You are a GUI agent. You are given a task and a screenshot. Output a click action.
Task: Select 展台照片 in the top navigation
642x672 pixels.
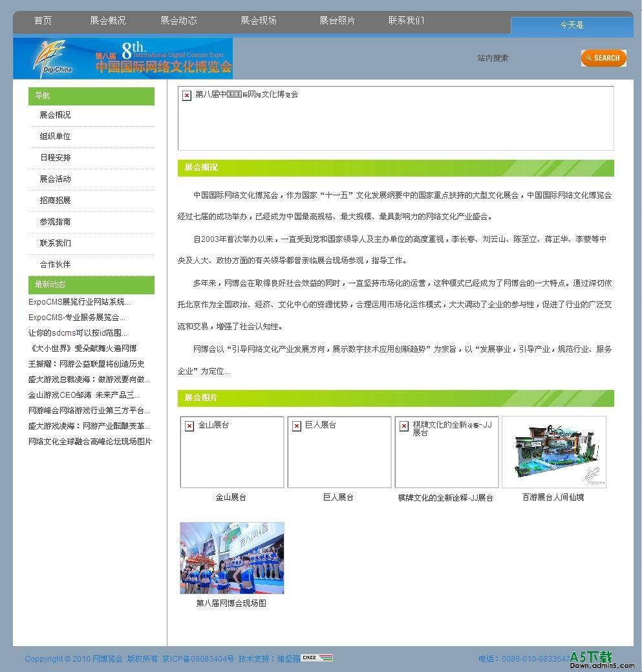tap(337, 21)
